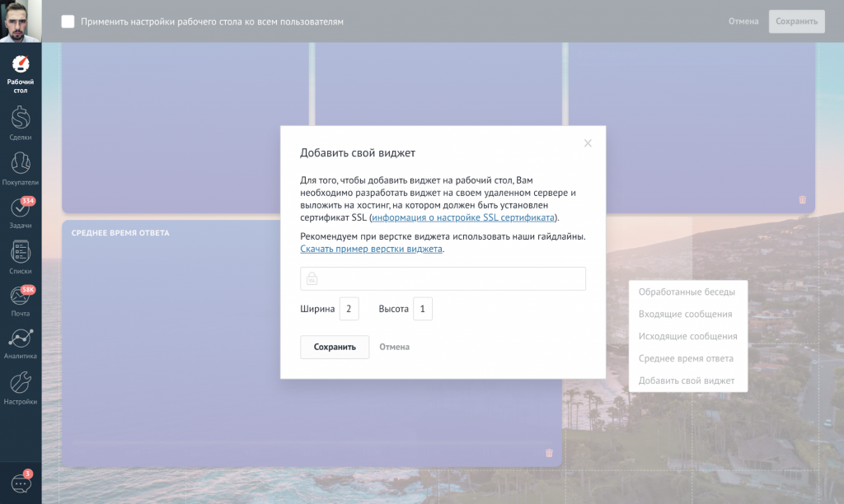Enable apply desktop settings to all users
This screenshot has width=844, height=504.
coord(68,21)
